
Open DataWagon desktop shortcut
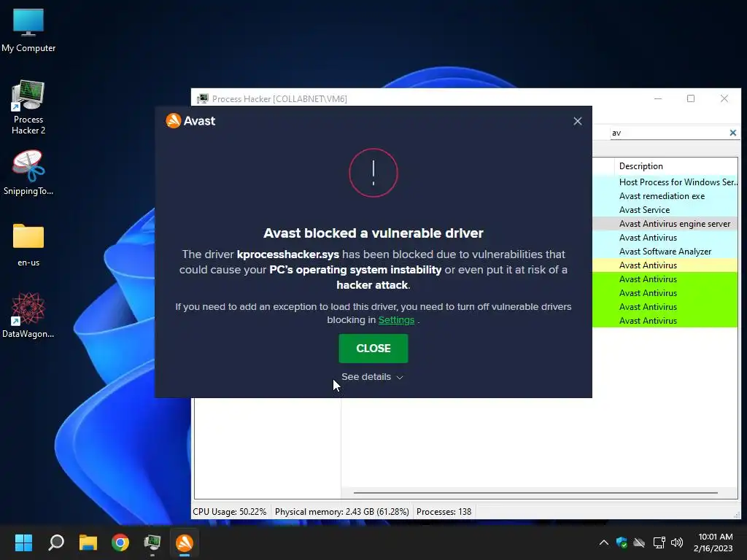click(x=28, y=315)
